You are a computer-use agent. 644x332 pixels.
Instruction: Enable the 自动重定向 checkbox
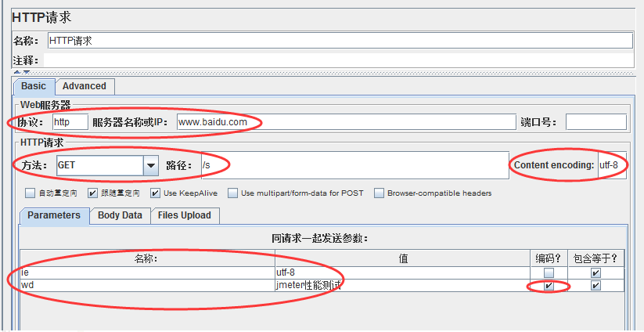point(30,193)
